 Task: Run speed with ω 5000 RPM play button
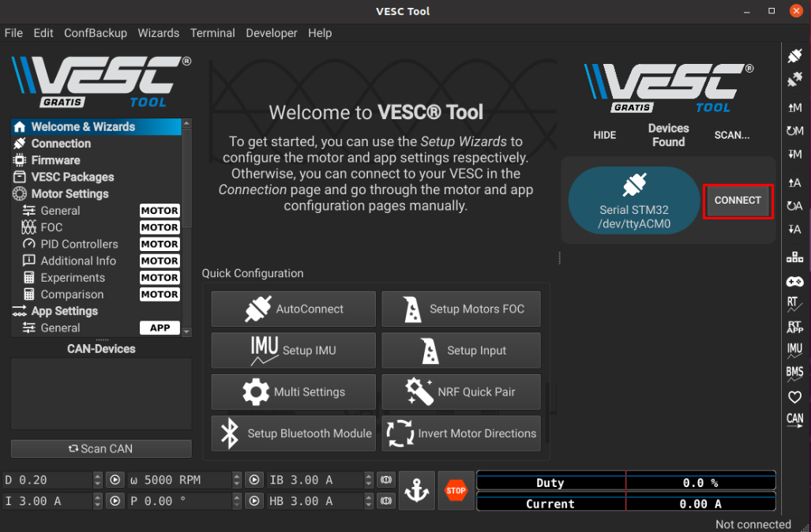click(254, 480)
